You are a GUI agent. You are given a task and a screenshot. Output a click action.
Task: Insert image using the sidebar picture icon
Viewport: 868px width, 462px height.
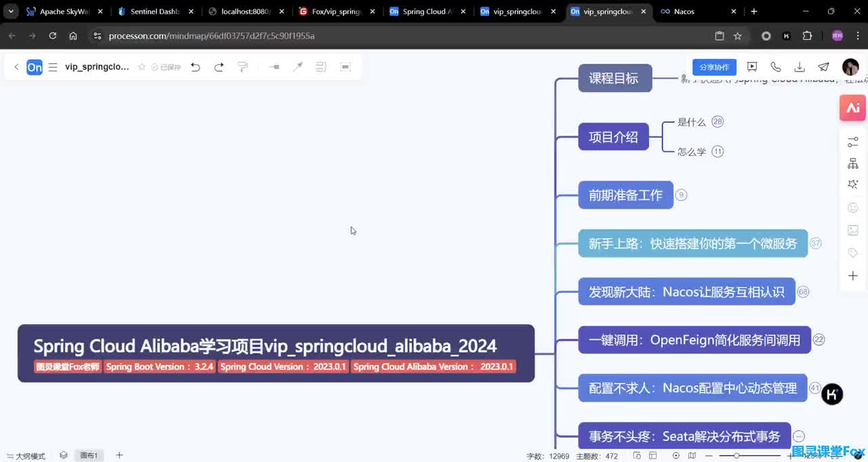click(x=853, y=230)
